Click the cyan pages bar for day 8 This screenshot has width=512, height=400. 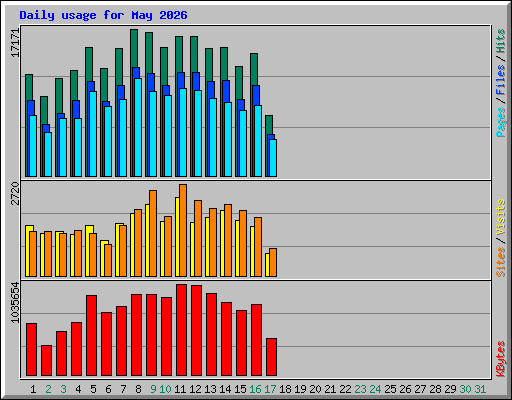coord(138,127)
